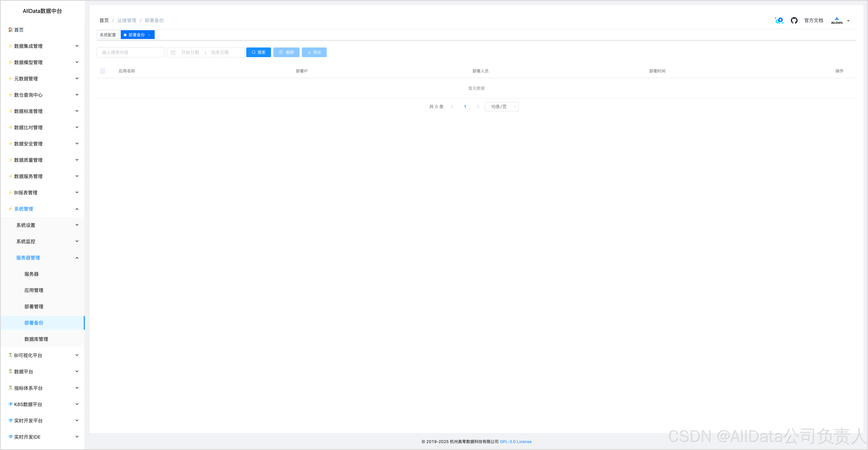This screenshot has width=868, height=450.
Task: Open the 10条/页 page size dropdown
Action: 501,107
